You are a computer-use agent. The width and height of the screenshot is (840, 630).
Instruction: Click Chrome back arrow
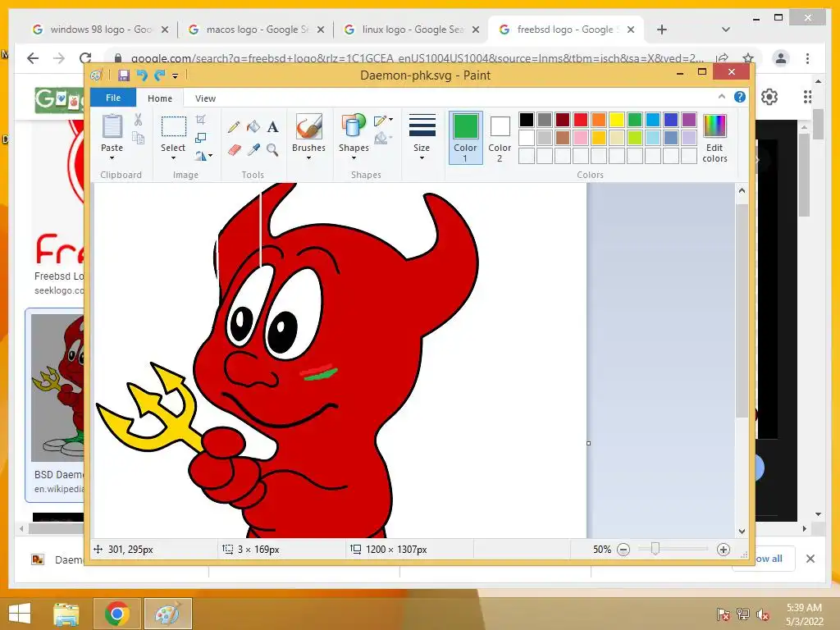point(33,58)
